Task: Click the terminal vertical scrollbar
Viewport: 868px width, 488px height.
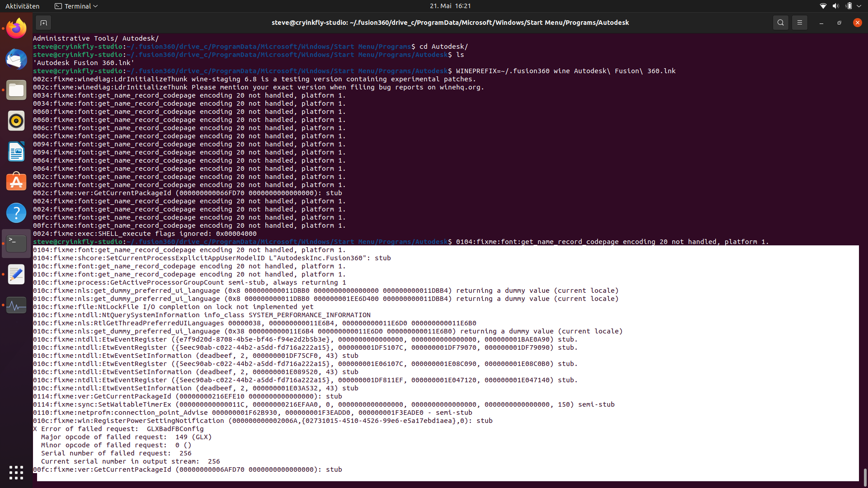Action: click(x=865, y=477)
